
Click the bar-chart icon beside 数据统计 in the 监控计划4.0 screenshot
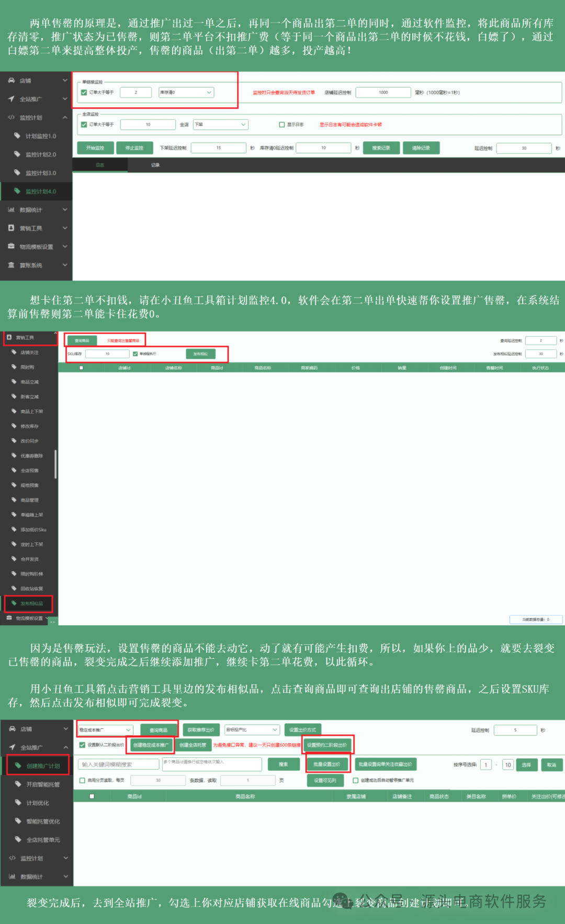pos(11,210)
